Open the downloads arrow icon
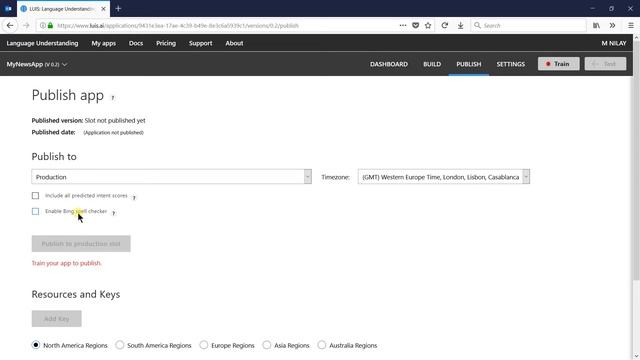The image size is (640, 360). tap(460, 25)
